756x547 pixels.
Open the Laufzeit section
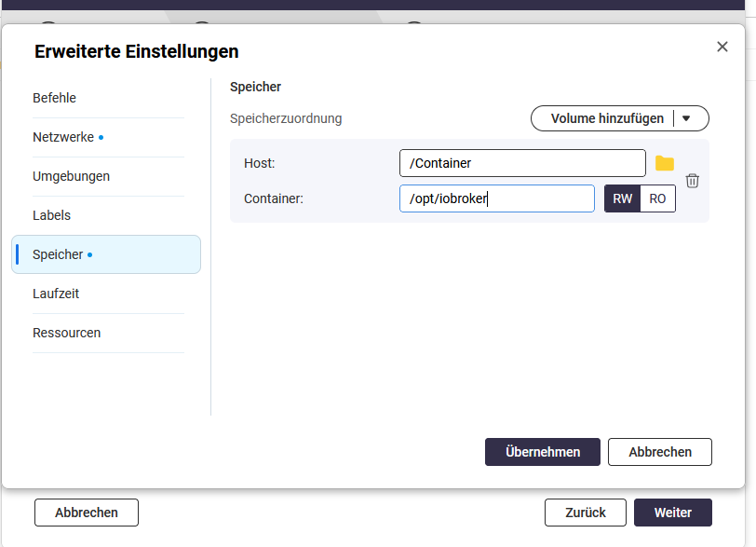coord(56,294)
